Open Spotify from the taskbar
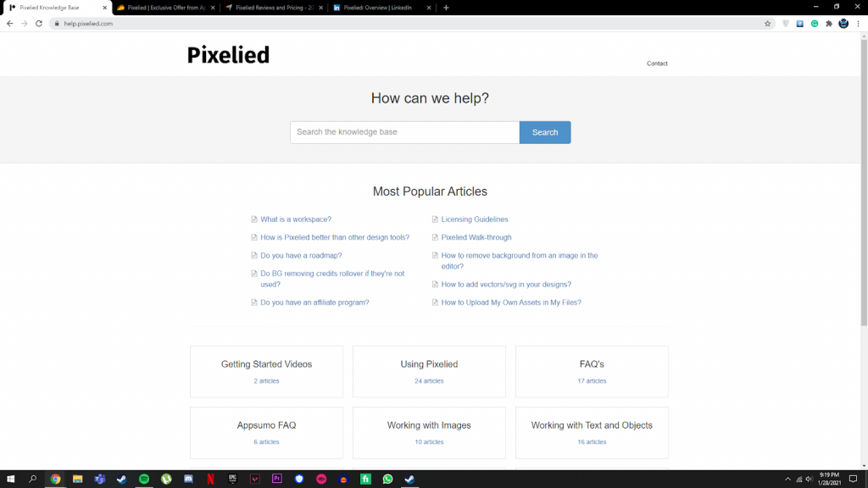The width and height of the screenshot is (868, 488). coord(144,480)
